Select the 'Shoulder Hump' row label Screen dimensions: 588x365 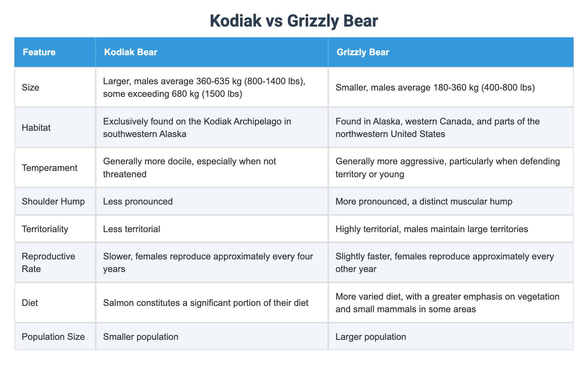pyautogui.click(x=53, y=201)
